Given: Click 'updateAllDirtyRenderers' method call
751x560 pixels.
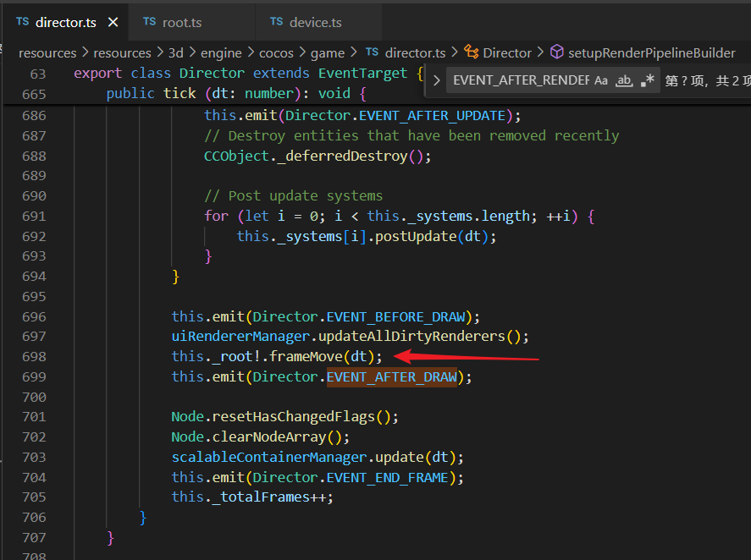Looking at the screenshot, I should coord(411,337).
